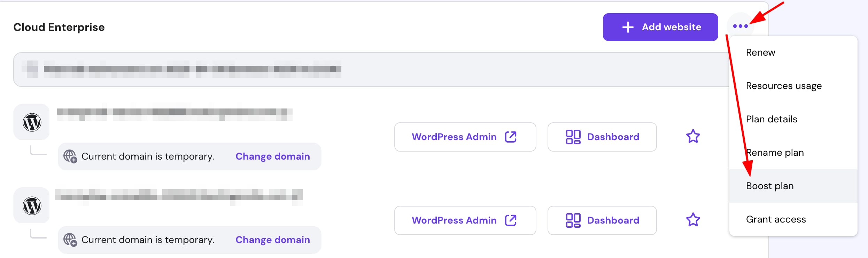868x258 pixels.
Task: Click the globe icon beside first temporary domain
Action: click(x=70, y=156)
